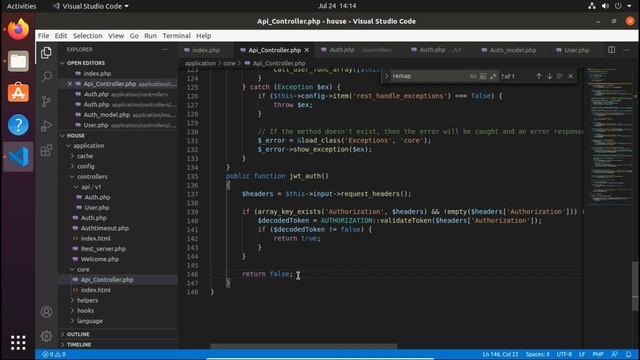This screenshot has width=640, height=360.
Task: Open the Selection menu
Action: click(87, 36)
